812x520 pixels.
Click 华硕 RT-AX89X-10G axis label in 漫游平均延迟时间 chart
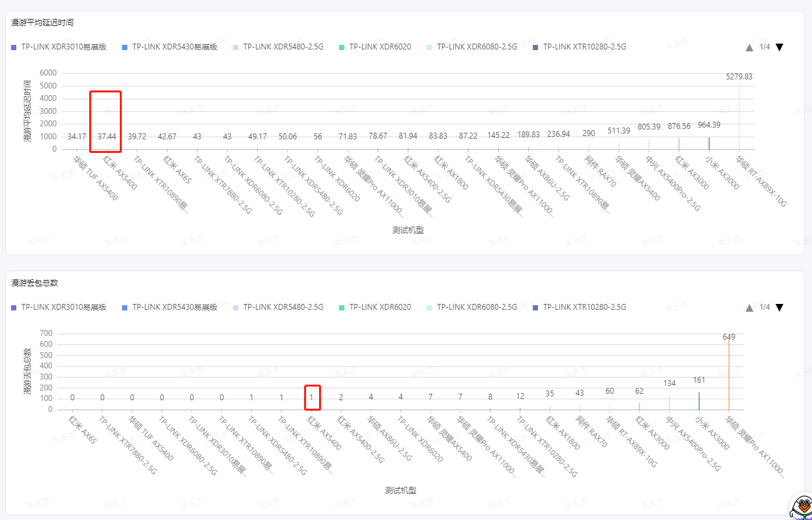click(761, 181)
